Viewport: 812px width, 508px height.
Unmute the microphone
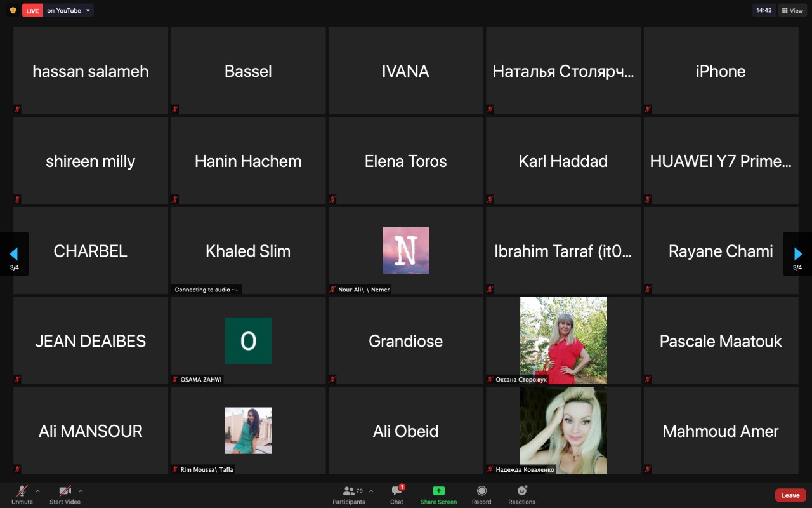pyautogui.click(x=22, y=491)
